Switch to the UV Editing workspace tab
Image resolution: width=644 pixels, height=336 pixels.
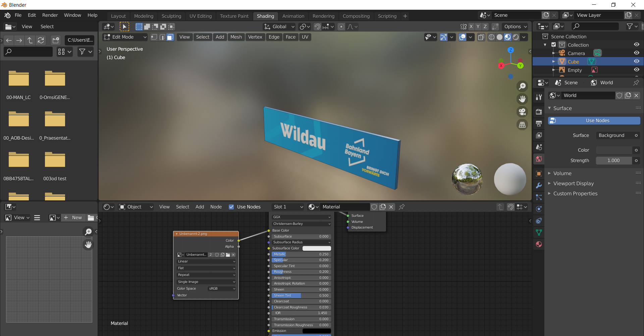200,16
